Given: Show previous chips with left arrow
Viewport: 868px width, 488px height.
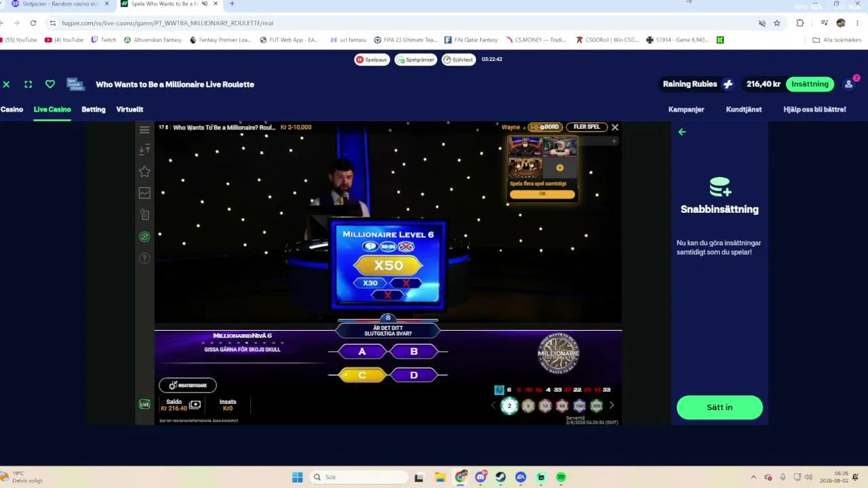Looking at the screenshot, I should [494, 405].
